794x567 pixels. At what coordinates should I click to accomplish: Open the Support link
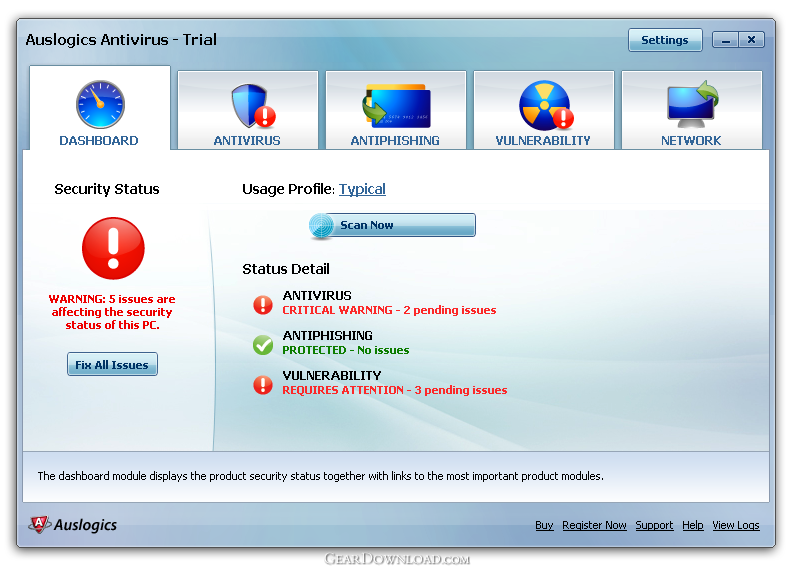pos(654,525)
